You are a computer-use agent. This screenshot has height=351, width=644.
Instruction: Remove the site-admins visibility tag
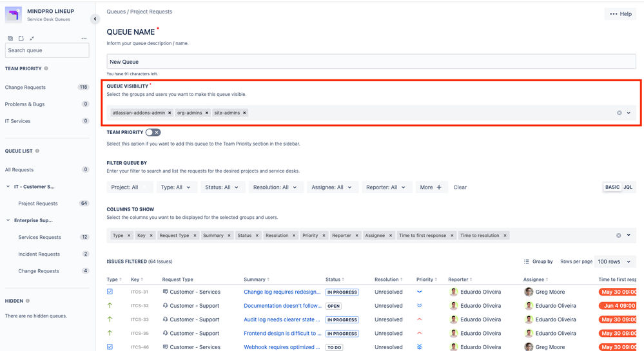coord(244,113)
